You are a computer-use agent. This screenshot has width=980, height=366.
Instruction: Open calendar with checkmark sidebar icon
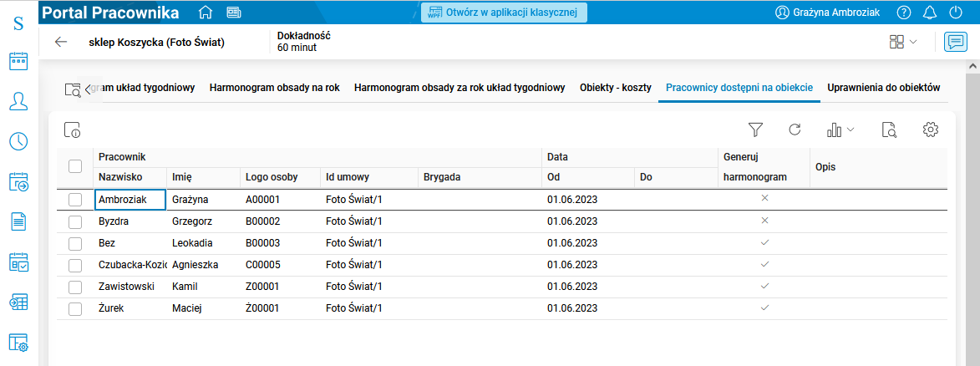[18, 262]
